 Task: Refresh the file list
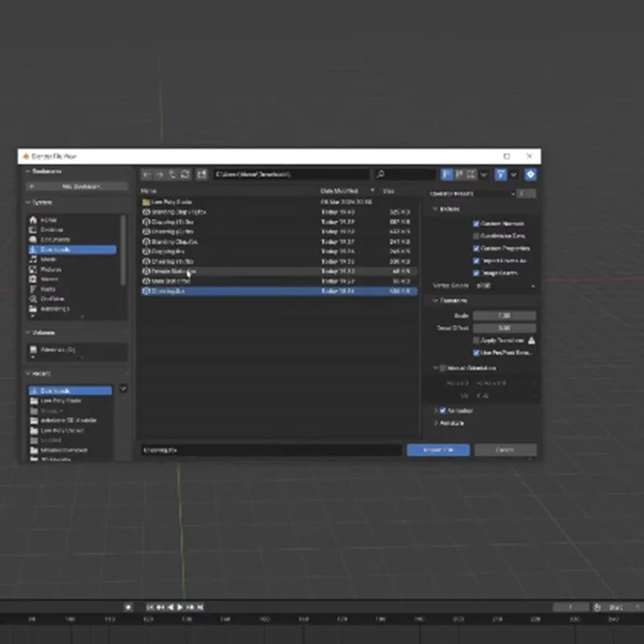pyautogui.click(x=184, y=174)
